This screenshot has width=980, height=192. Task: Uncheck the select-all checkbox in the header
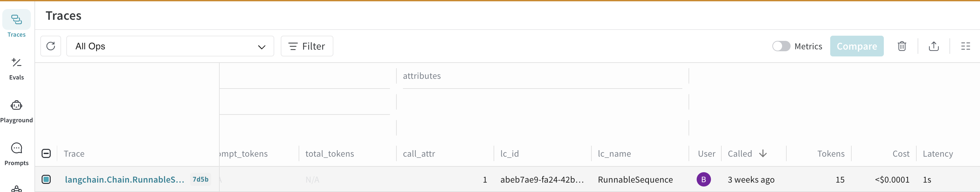click(46, 153)
